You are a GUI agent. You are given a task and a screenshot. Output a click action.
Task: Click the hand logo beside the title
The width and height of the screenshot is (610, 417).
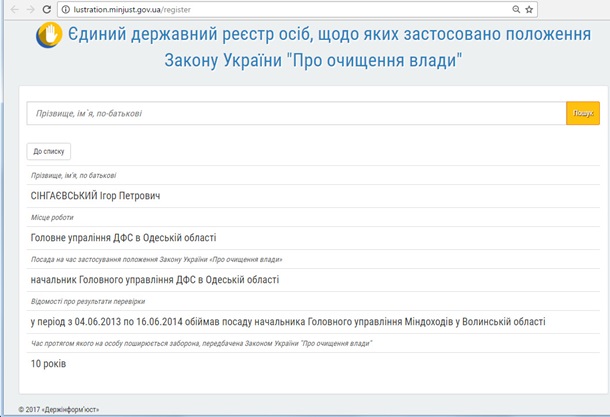pos(48,37)
